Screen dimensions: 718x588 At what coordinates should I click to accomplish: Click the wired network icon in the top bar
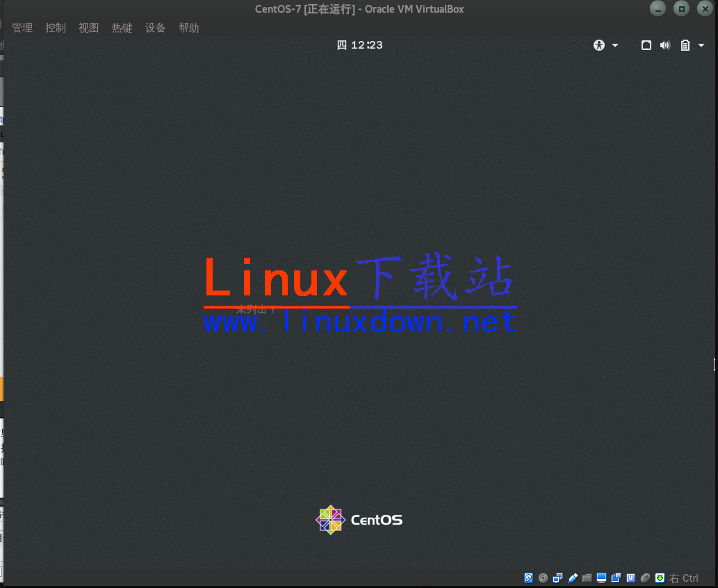646,45
